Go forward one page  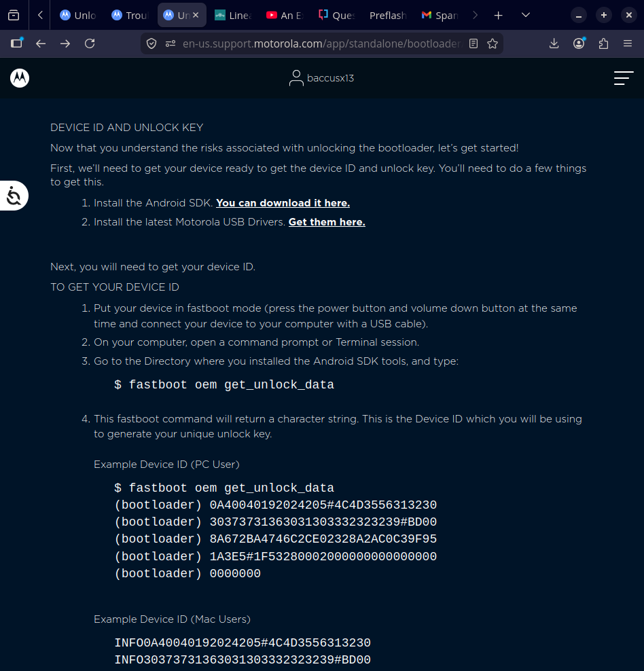(65, 43)
